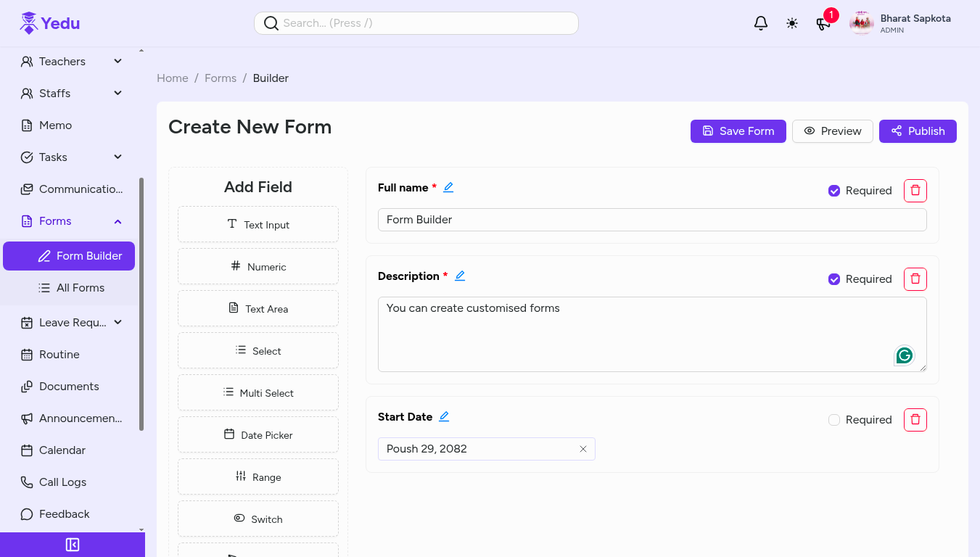Uncheck the Required checkbox for Full name
The image size is (980, 557).
pos(834,191)
